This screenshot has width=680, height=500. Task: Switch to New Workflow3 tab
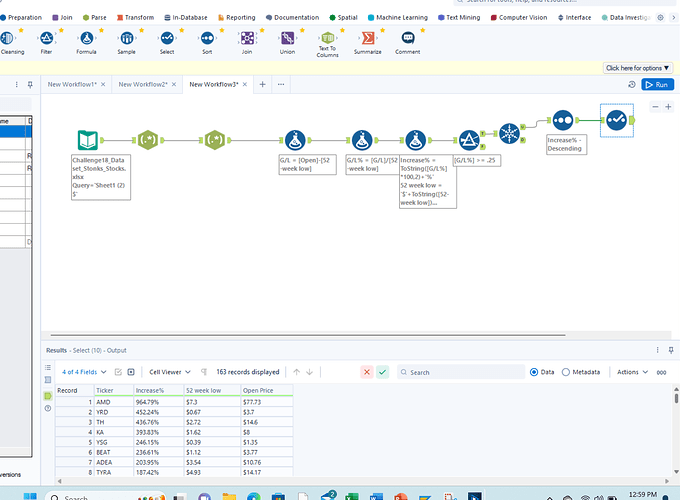pos(214,85)
